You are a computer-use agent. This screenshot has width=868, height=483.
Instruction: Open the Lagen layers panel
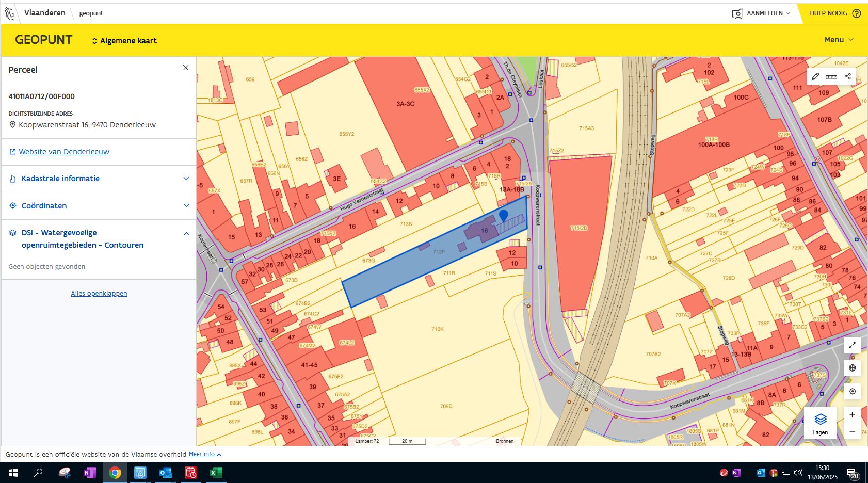coord(819,424)
